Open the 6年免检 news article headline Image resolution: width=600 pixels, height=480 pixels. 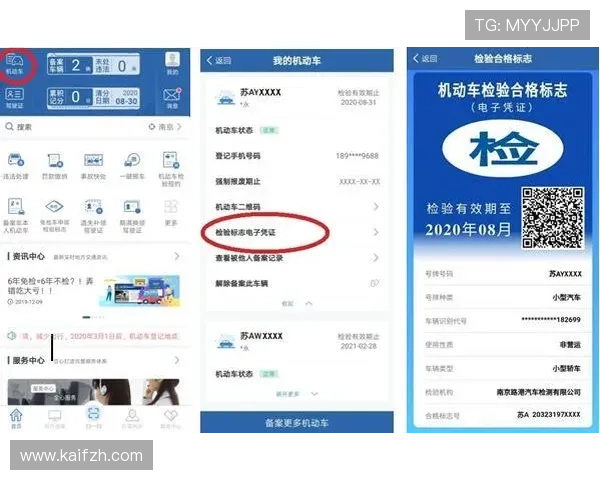point(50,286)
